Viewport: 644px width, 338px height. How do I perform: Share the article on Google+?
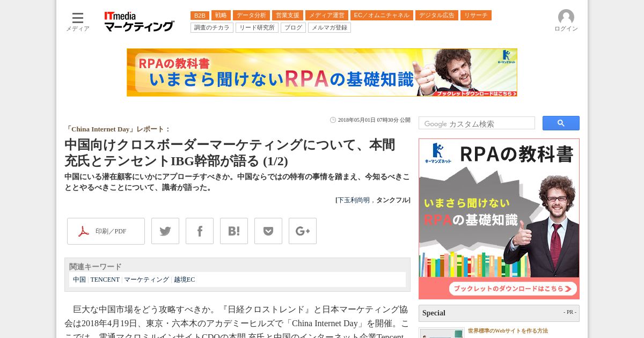point(303,231)
